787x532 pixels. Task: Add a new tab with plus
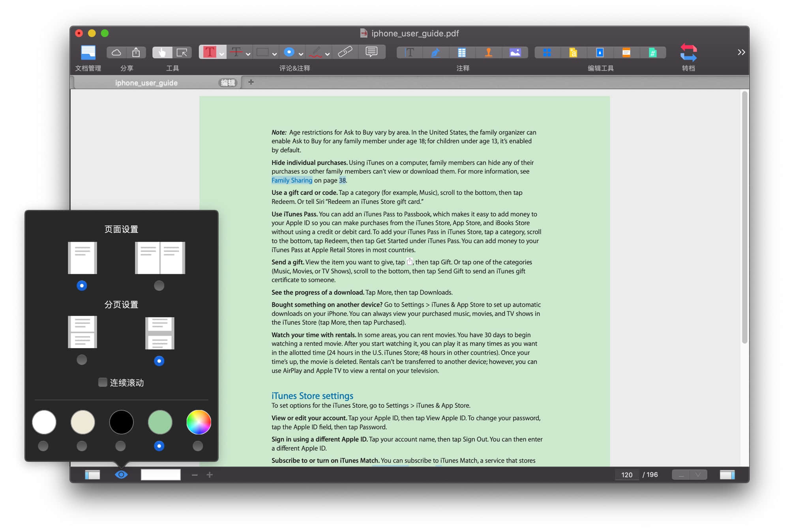pyautogui.click(x=251, y=82)
